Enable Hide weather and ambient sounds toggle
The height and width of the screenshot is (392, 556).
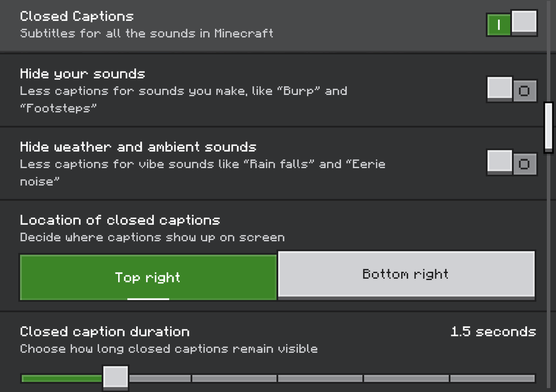pos(512,162)
